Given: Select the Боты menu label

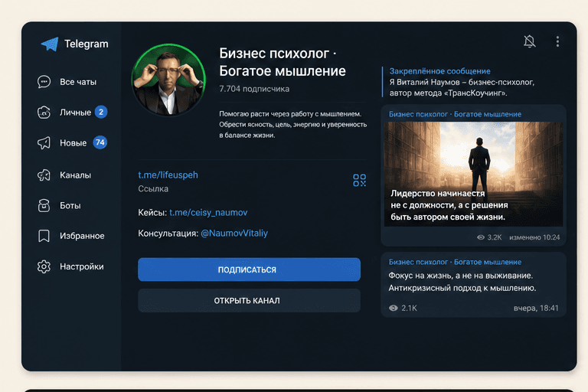Looking at the screenshot, I should coord(70,205).
